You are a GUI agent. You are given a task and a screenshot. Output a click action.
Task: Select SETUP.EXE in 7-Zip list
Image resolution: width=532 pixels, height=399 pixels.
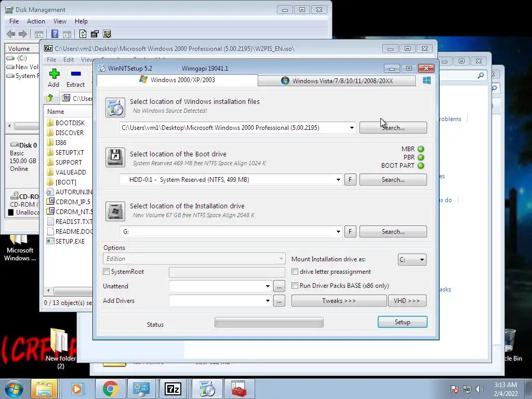[x=69, y=241]
